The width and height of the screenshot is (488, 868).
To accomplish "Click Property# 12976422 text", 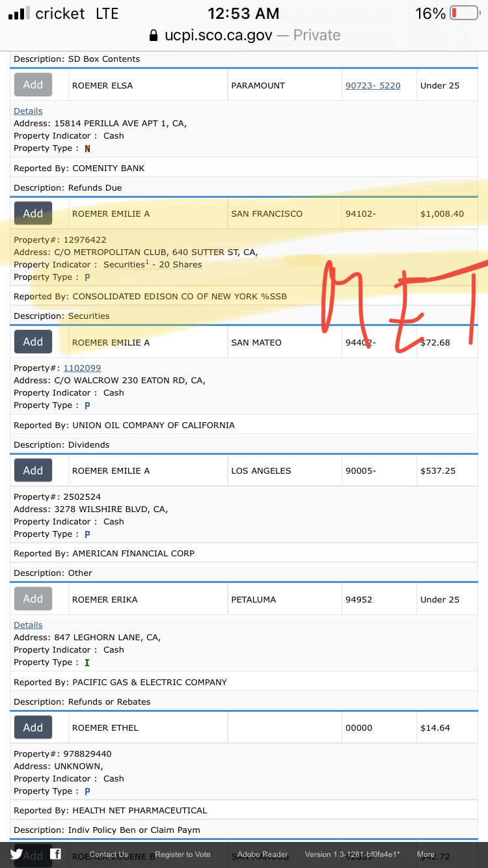I will (60, 240).
